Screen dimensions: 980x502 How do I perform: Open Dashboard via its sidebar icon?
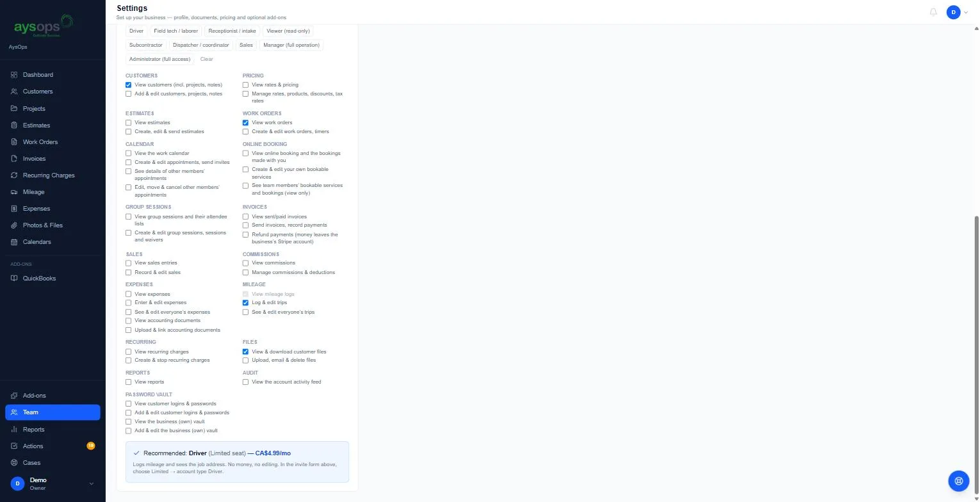point(14,75)
